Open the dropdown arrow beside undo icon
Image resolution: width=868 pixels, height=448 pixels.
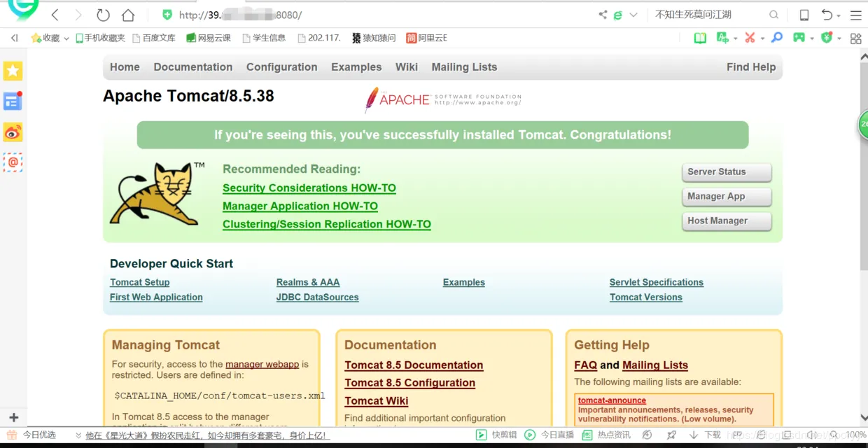839,15
